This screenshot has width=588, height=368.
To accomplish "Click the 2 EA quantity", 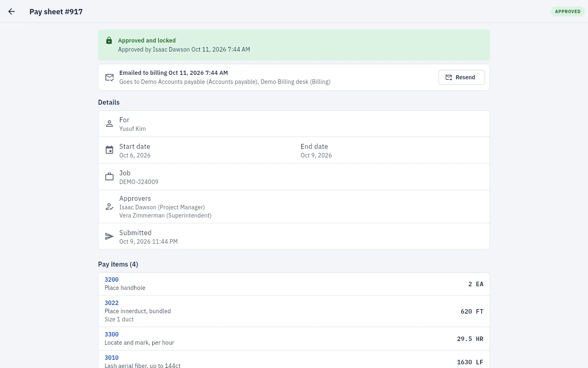I will tap(476, 284).
